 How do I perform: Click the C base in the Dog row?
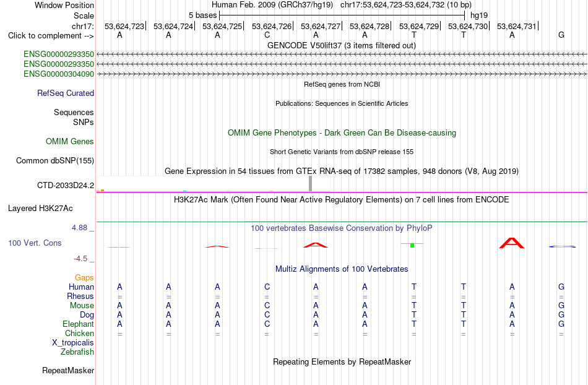[267, 315]
